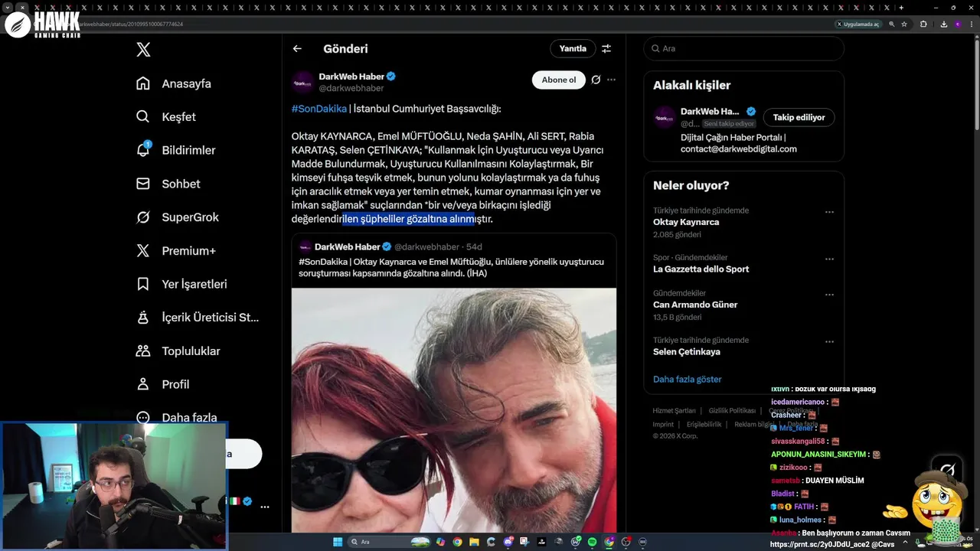Image resolution: width=980 pixels, height=551 pixels.
Task: Open Google Chrome icon next to Copilot
Action: point(457,542)
